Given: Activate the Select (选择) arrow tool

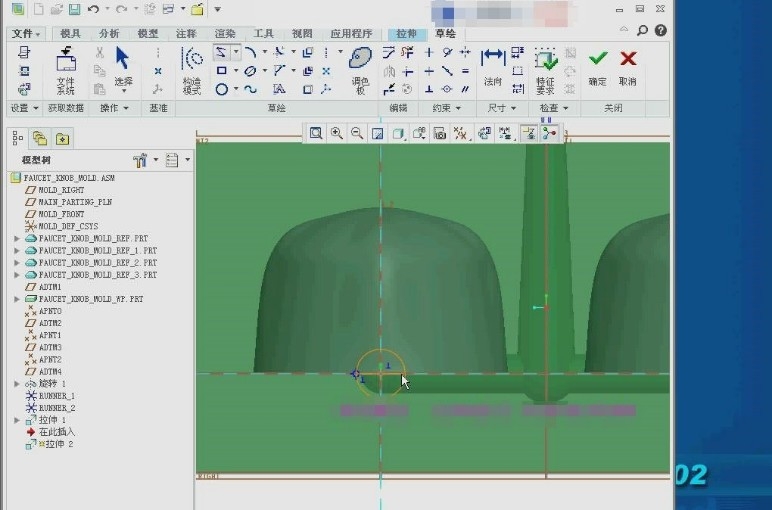Looking at the screenshot, I should (123, 68).
